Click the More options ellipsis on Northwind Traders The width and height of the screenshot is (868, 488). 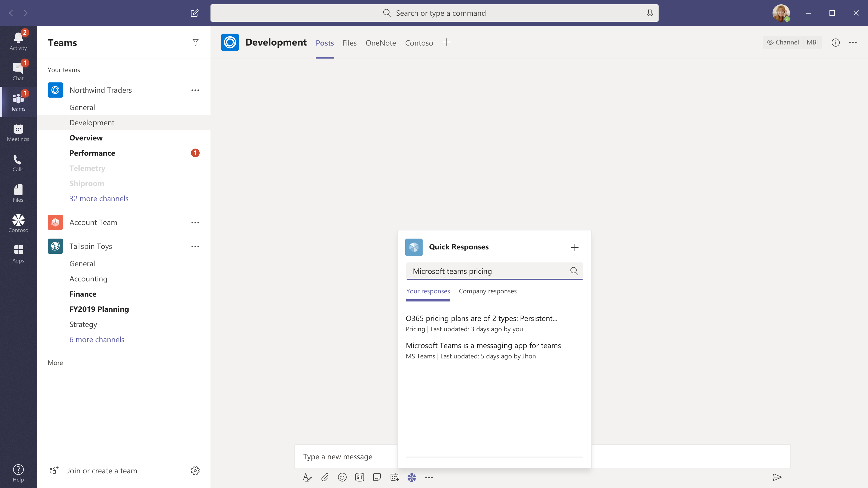(x=196, y=90)
